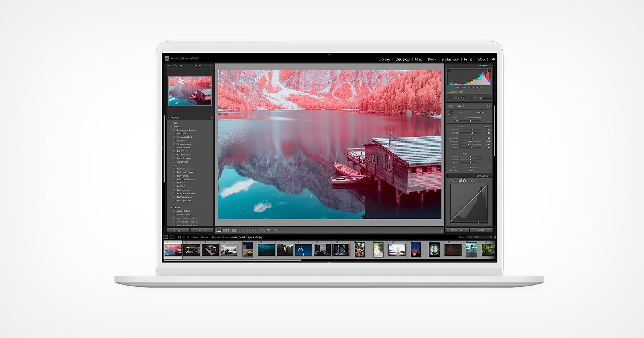Enable the Soft Proofing checkbox
This screenshot has width=644, height=338.
tap(261, 230)
